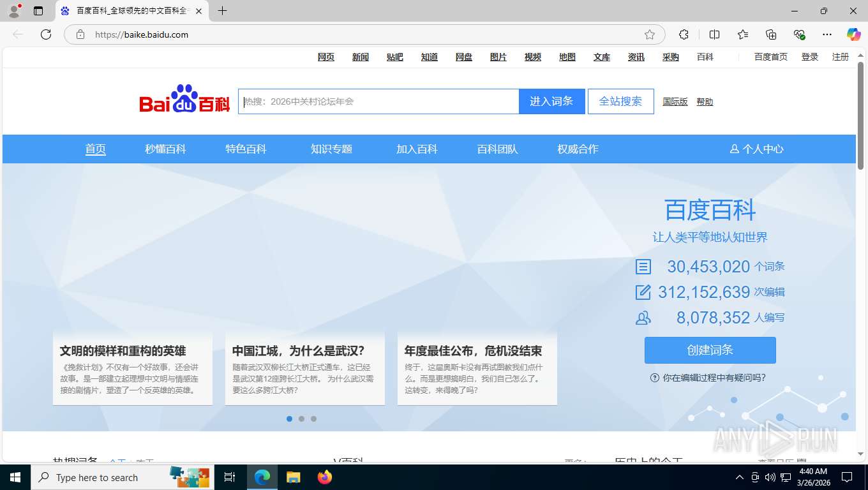This screenshot has width=868, height=490.
Task: Open 视频 from the top navigation
Action: pyautogui.click(x=533, y=57)
